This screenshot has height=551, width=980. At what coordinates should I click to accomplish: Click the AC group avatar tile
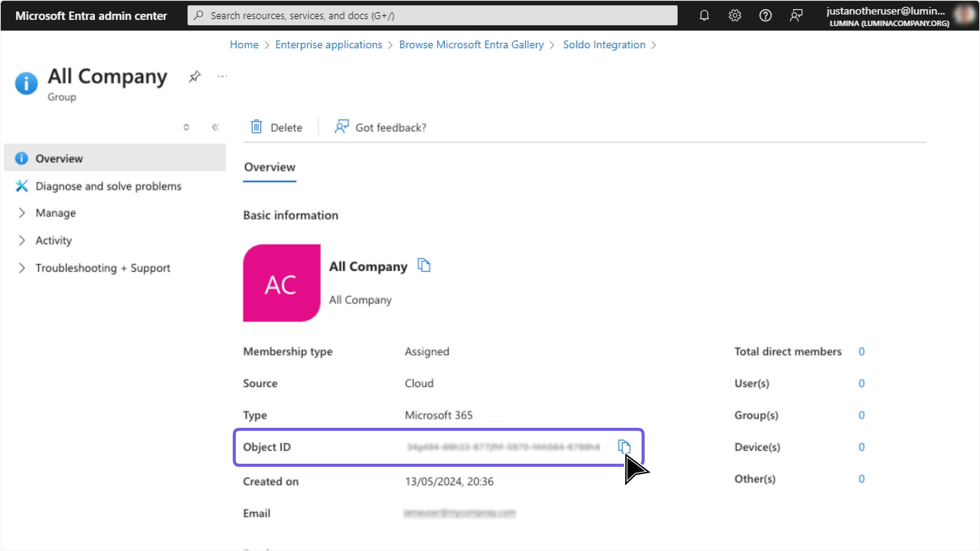coord(282,283)
